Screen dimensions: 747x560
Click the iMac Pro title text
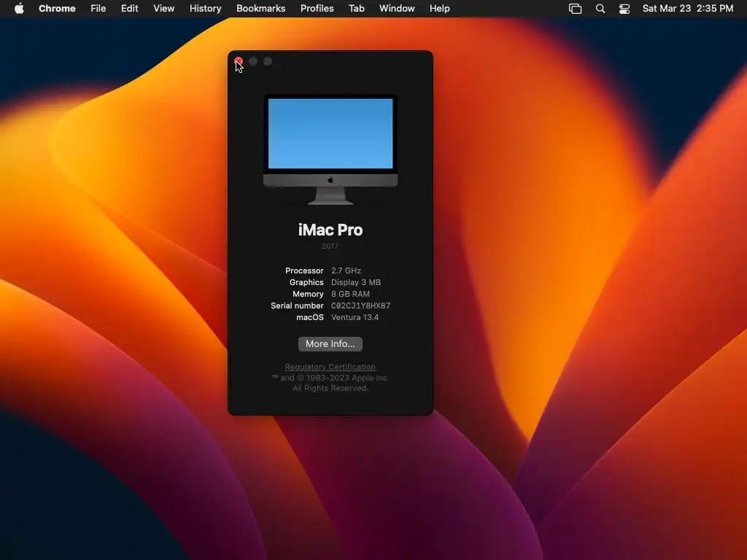point(330,230)
